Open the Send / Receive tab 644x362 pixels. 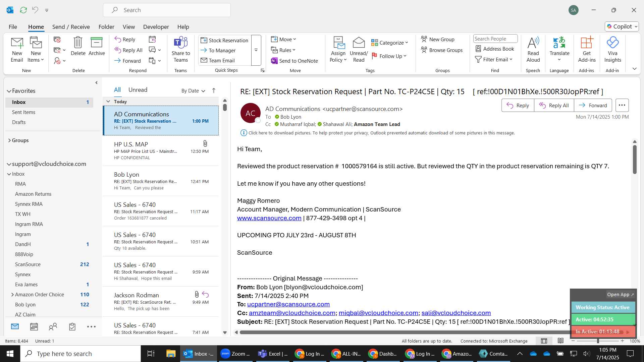(71, 27)
